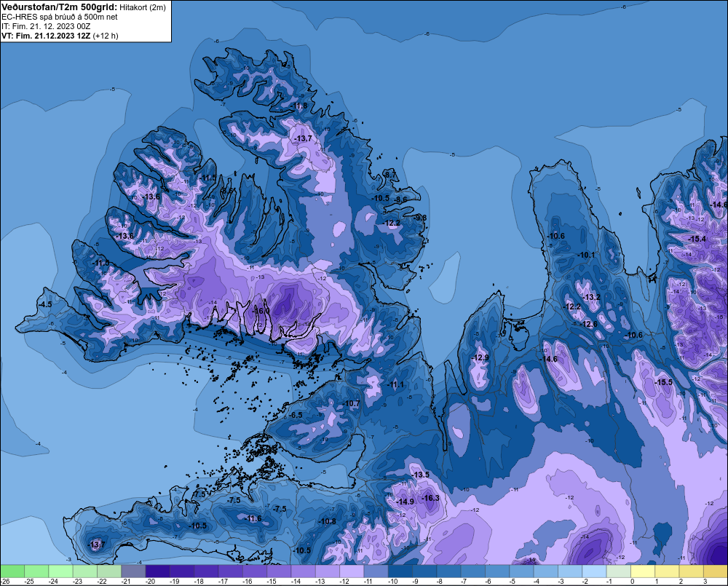Click the 'Veðurstofan/T2m 500grid' title text
728x586 pixels.
(x=58, y=7)
